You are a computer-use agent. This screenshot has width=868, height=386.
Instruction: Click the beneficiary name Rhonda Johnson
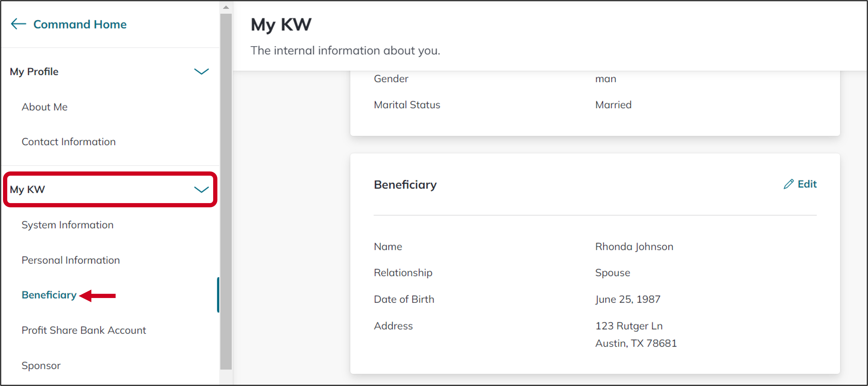coord(634,246)
